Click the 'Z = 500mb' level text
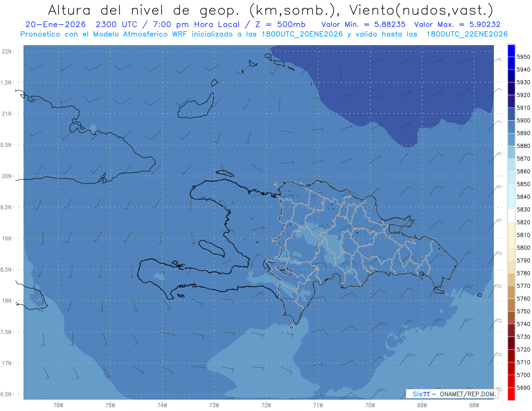This screenshot has height=411, width=532. [x=279, y=25]
